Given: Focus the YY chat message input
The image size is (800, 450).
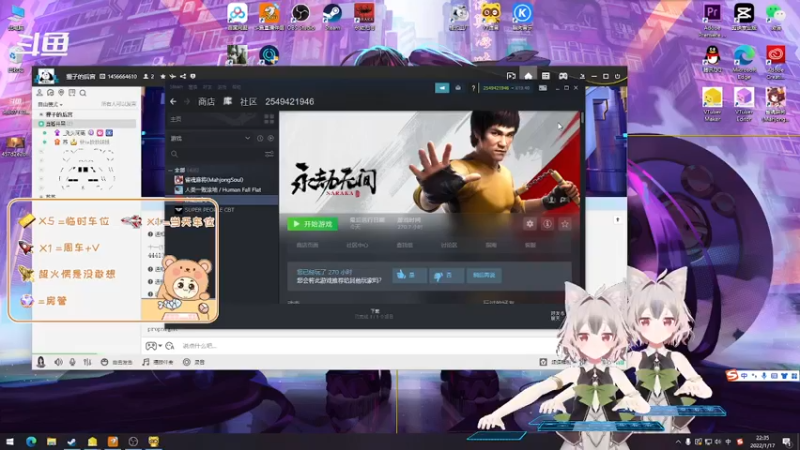Looking at the screenshot, I should (x=357, y=346).
